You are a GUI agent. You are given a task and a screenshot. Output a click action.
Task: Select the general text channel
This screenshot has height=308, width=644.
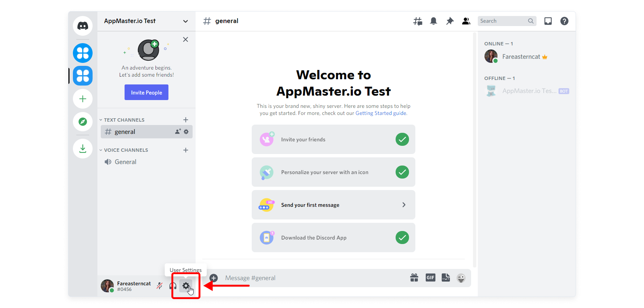(x=146, y=132)
